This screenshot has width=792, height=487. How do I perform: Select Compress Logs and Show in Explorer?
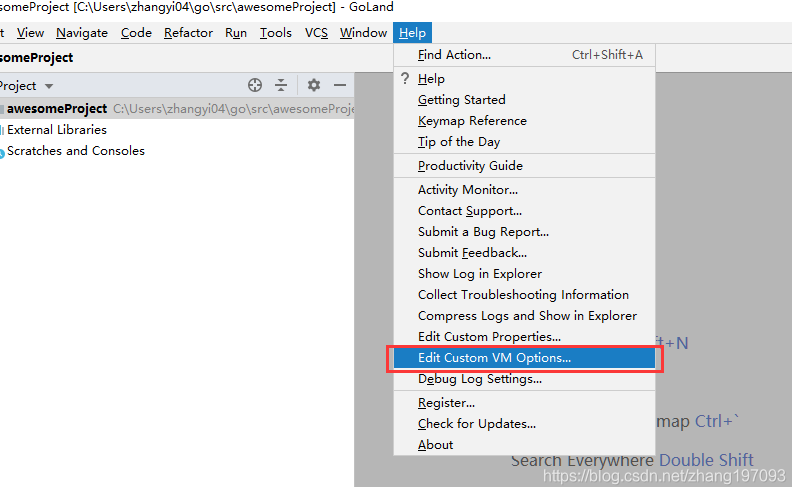[524, 316]
